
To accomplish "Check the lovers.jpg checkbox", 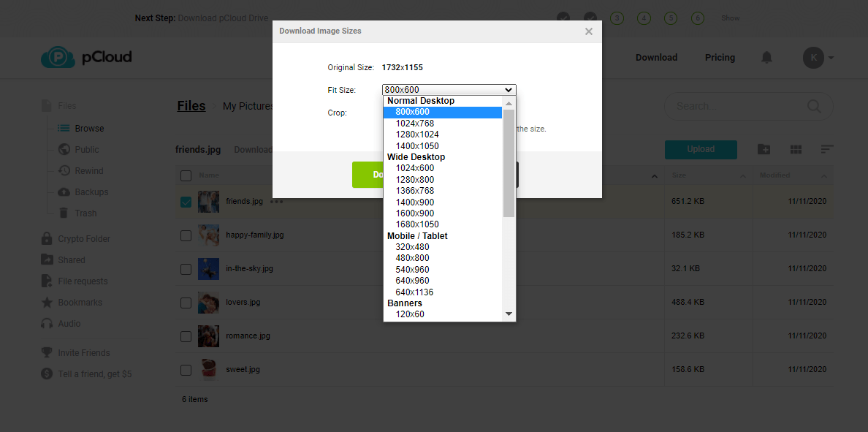I will click(x=186, y=303).
